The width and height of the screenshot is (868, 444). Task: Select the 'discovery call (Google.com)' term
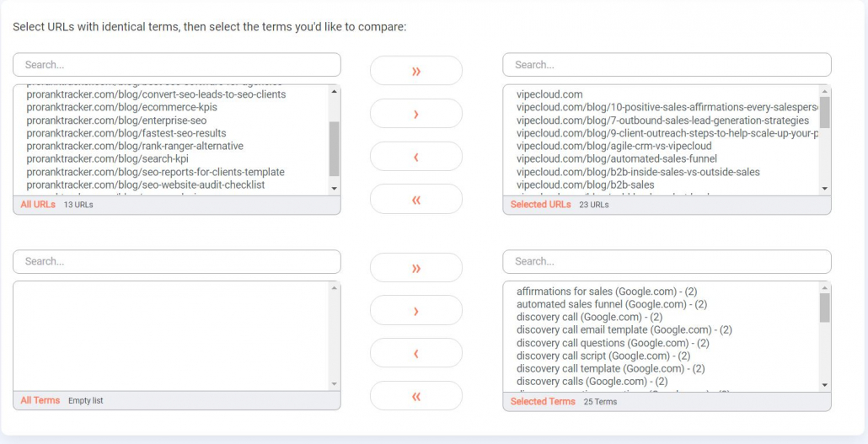tap(590, 317)
